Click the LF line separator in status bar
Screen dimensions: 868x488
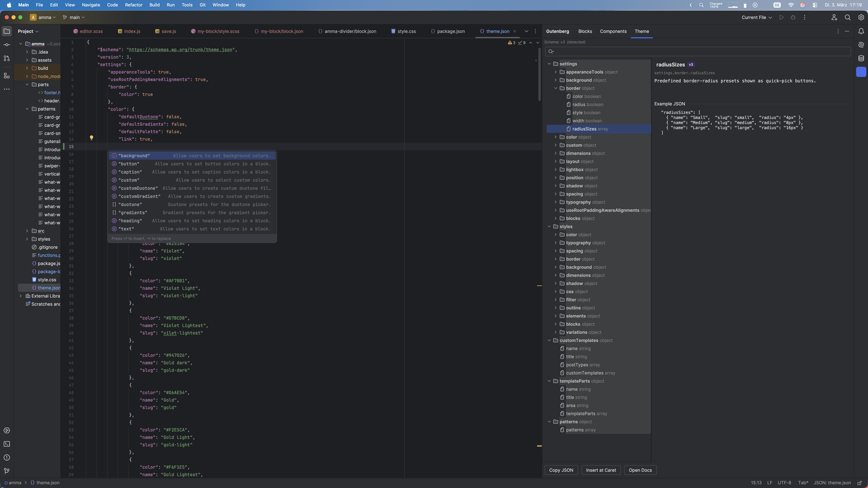click(769, 483)
